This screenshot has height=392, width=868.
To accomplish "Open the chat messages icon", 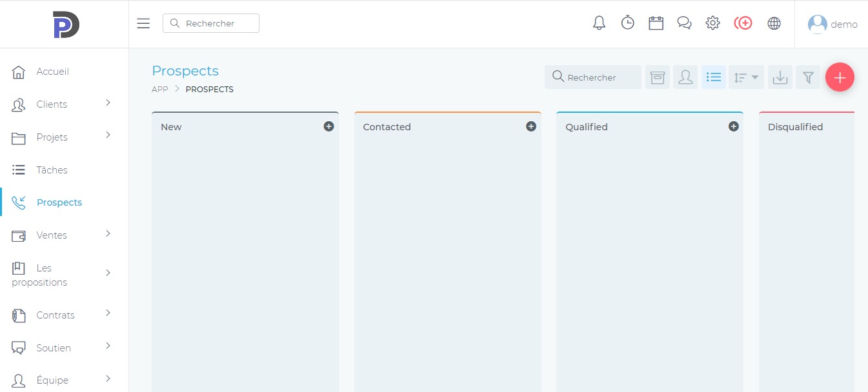I will (684, 23).
